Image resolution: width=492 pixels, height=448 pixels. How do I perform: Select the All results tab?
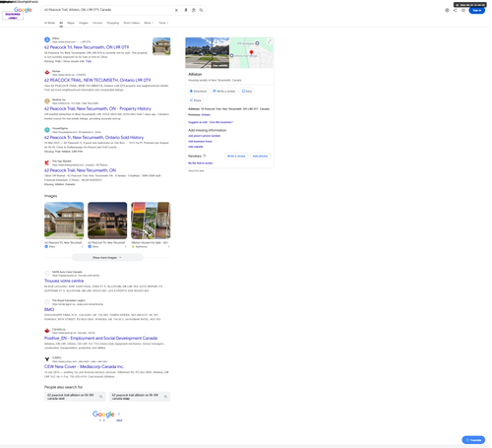click(61, 23)
